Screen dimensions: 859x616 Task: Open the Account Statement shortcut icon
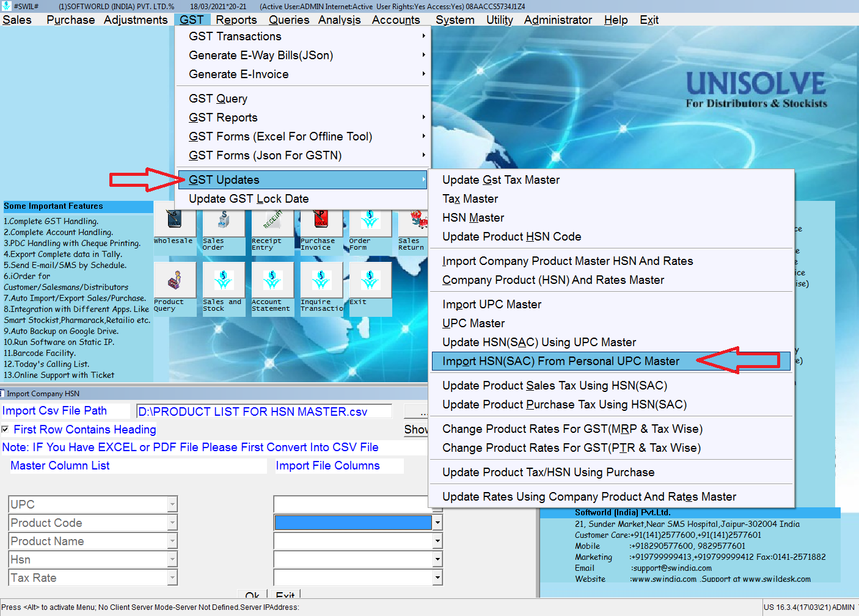[272, 280]
